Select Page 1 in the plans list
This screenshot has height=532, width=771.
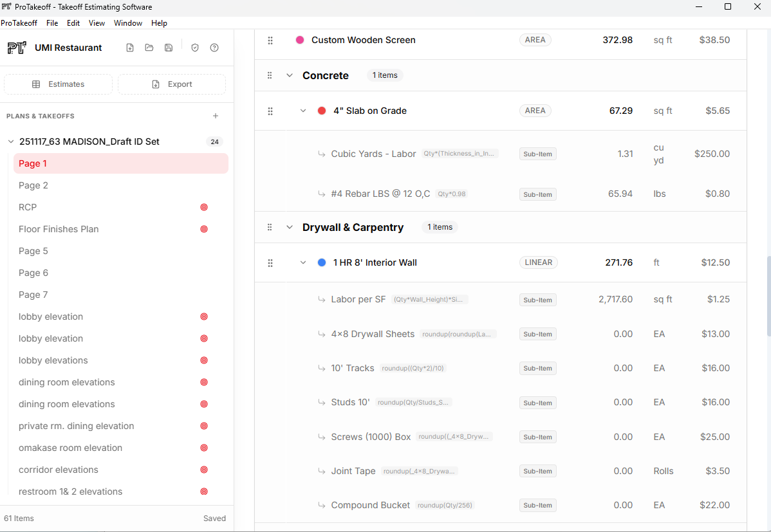pos(121,164)
